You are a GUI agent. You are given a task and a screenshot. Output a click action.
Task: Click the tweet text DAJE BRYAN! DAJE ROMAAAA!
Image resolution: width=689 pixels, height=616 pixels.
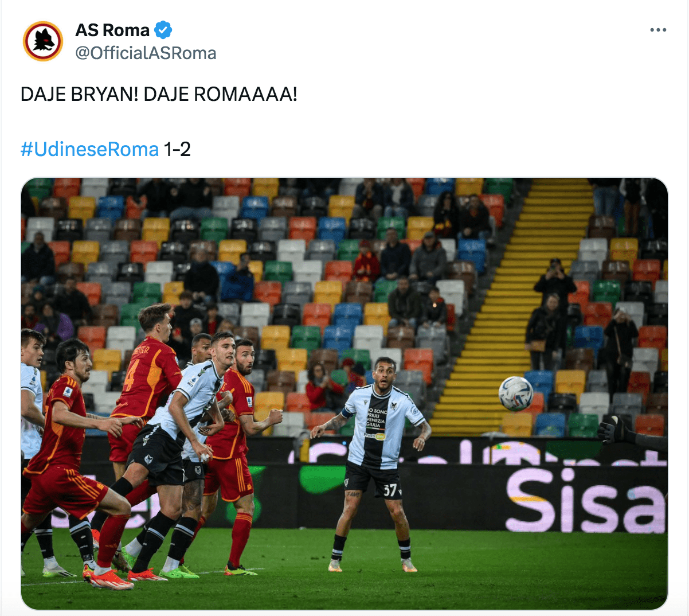(x=159, y=94)
